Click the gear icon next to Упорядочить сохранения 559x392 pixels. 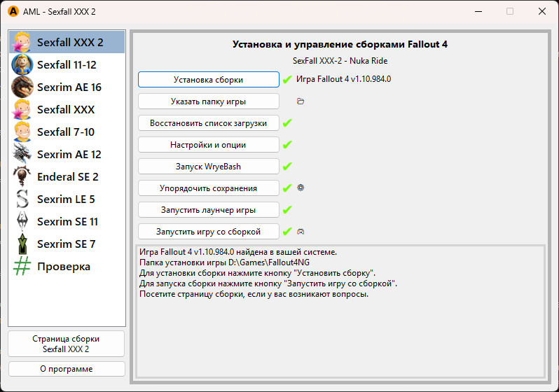click(x=301, y=188)
